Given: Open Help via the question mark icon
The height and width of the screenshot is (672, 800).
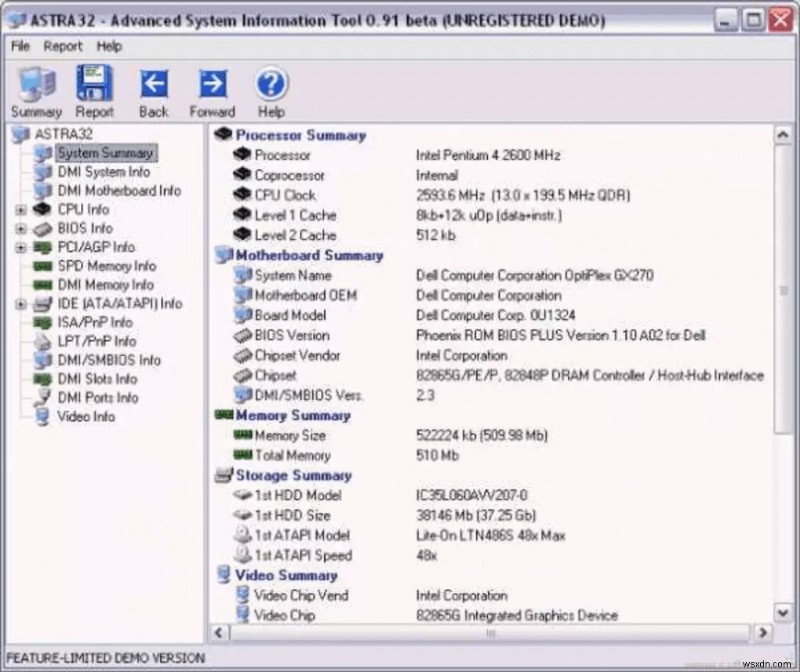Looking at the screenshot, I should click(x=271, y=84).
